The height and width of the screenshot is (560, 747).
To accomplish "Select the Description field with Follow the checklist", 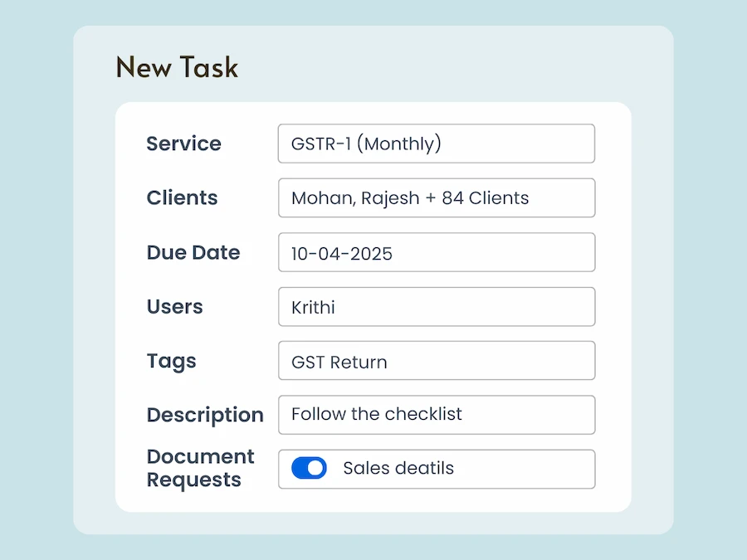I will click(437, 415).
